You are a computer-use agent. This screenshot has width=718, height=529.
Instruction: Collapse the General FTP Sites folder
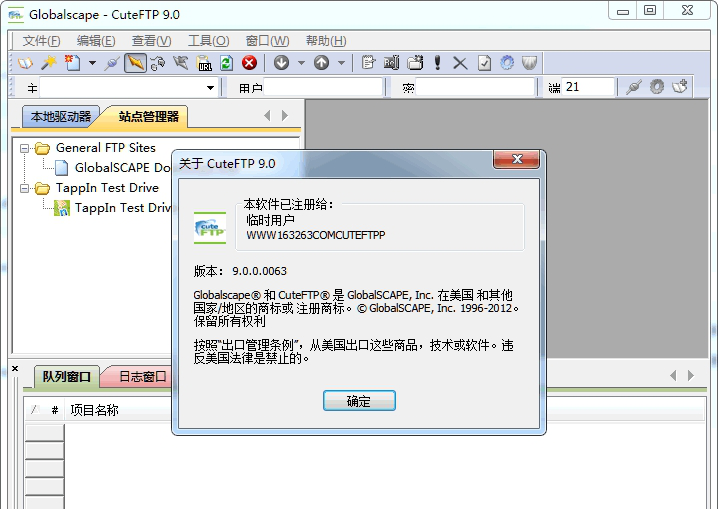24,148
